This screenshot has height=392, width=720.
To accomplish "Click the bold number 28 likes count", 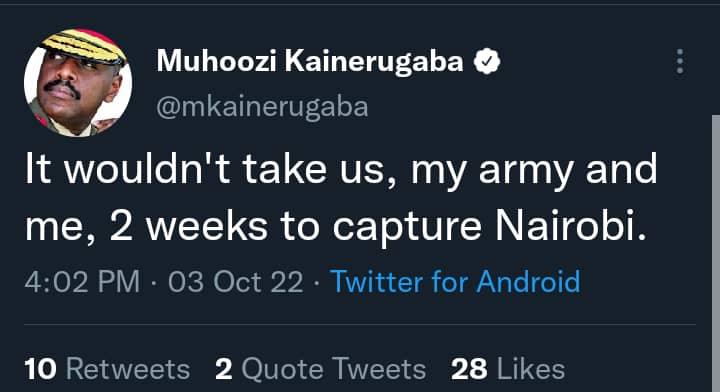I will 469,369.
